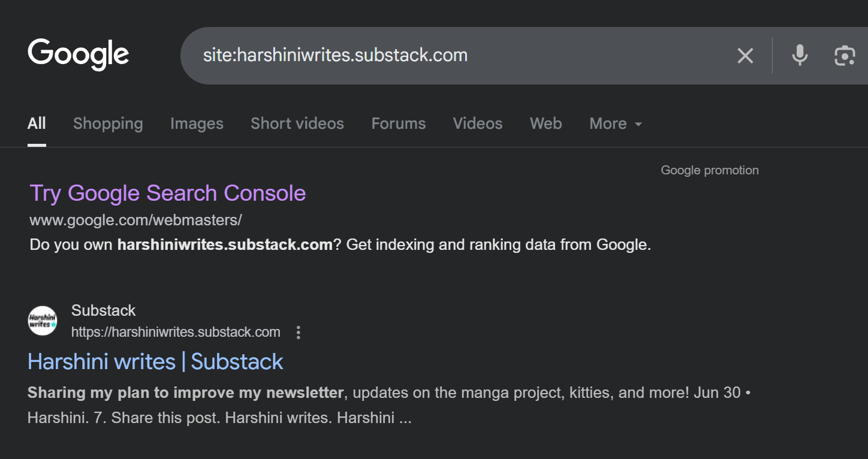Clear the search query with X icon

click(745, 56)
